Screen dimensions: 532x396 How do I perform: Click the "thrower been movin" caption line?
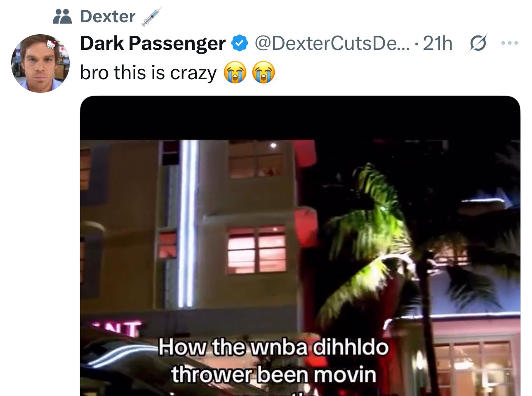(273, 375)
